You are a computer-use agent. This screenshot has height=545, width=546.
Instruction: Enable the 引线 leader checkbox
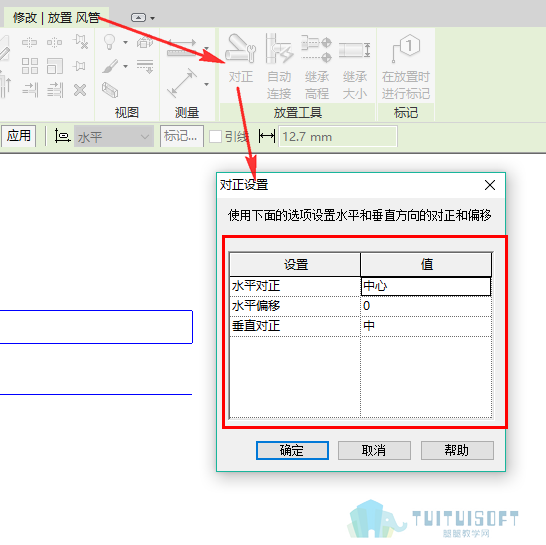[215, 137]
